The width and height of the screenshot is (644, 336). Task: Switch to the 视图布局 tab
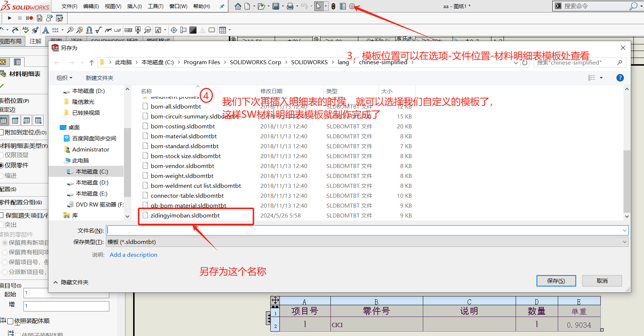click(x=11, y=41)
